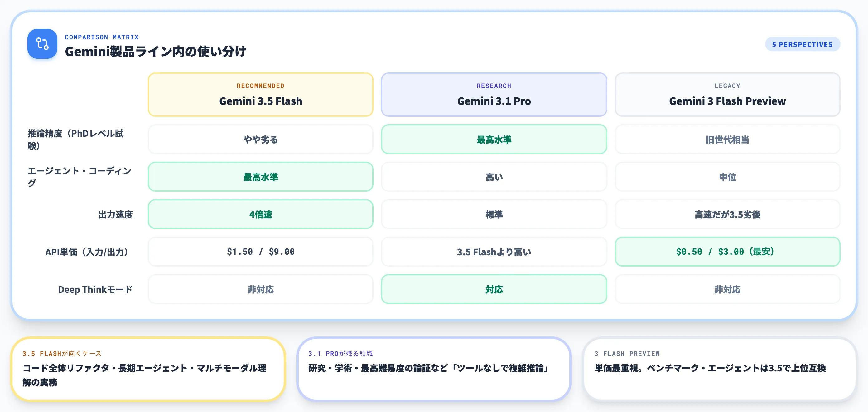Click the green 対応 cell

(494, 289)
